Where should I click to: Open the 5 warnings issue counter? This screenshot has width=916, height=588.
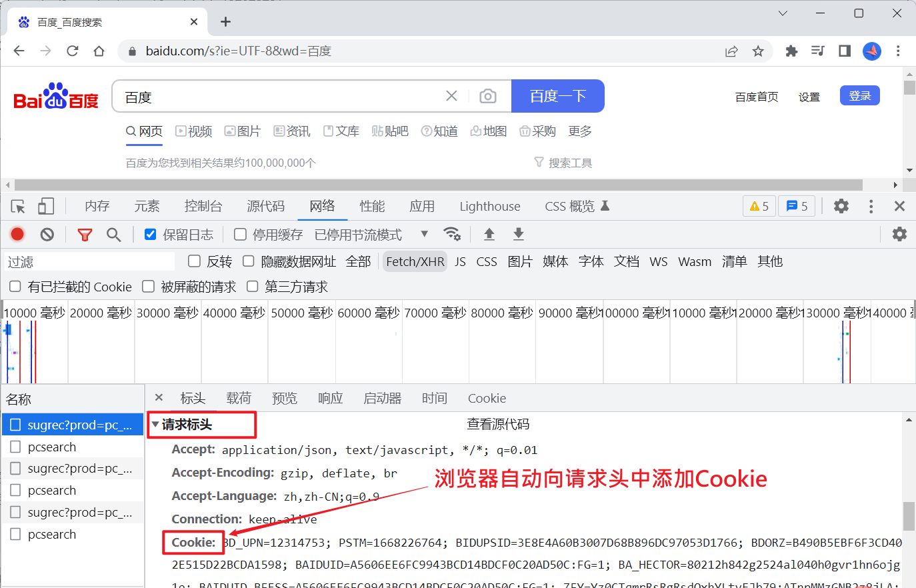tap(759, 206)
